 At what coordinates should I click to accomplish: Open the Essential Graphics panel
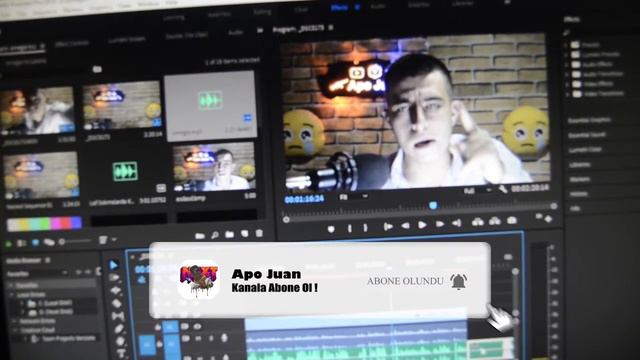click(589, 120)
